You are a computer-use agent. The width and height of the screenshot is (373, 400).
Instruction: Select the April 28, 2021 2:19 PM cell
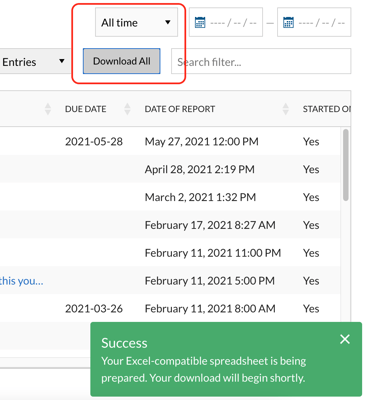200,170
